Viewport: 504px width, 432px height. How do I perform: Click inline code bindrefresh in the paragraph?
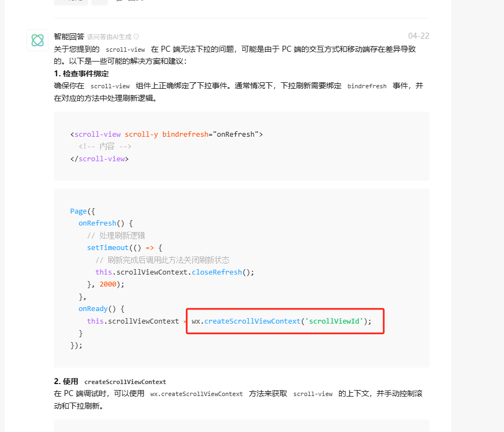(367, 86)
